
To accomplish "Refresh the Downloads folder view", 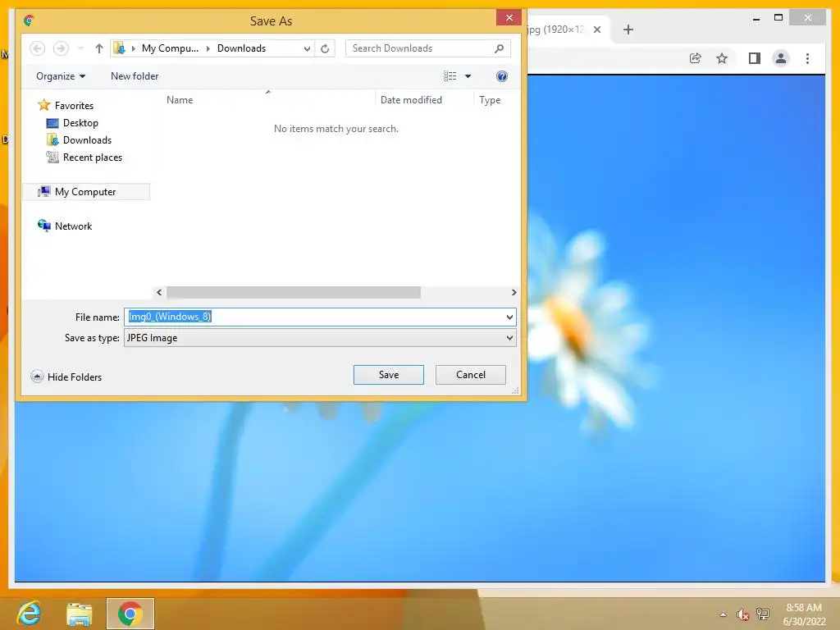I will [x=325, y=48].
